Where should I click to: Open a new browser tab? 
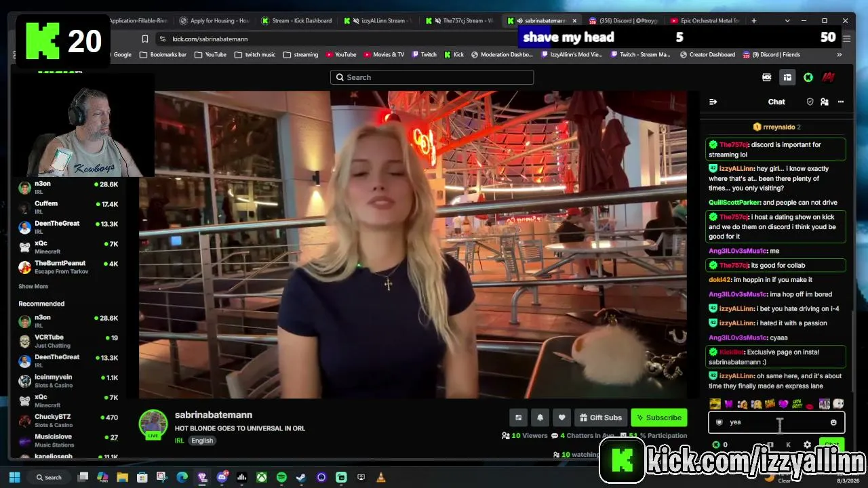click(754, 21)
